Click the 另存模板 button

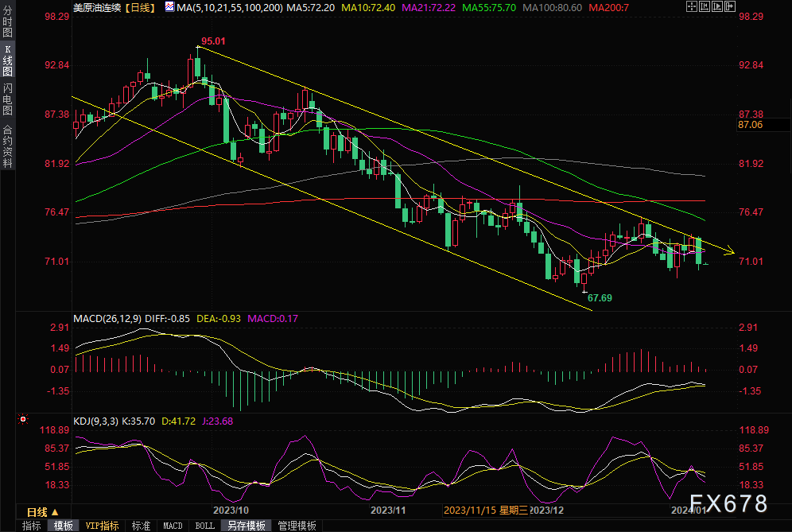tap(247, 526)
